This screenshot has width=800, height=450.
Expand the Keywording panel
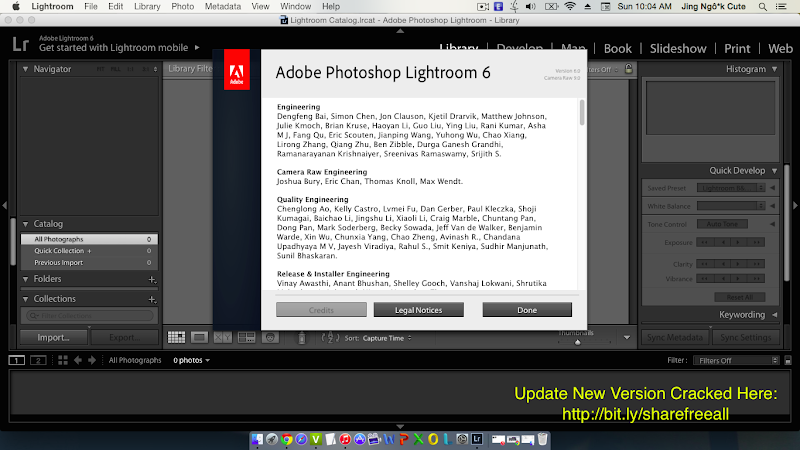774,315
